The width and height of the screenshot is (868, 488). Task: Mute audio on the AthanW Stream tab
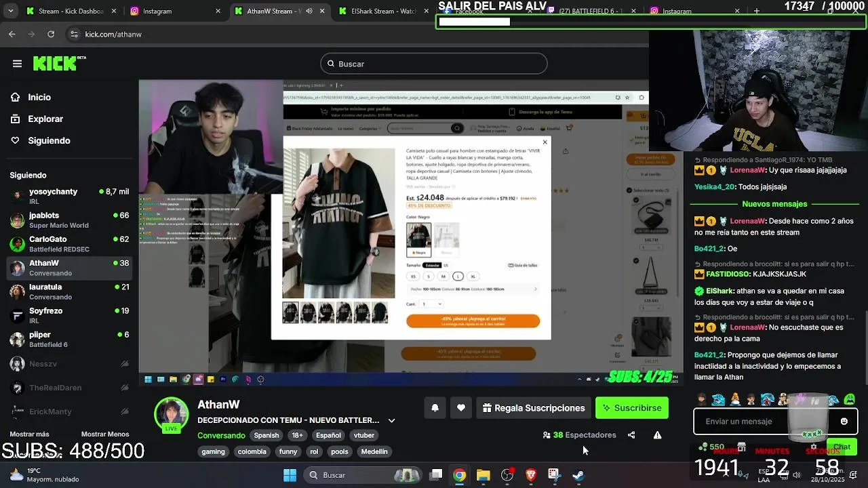309,11
